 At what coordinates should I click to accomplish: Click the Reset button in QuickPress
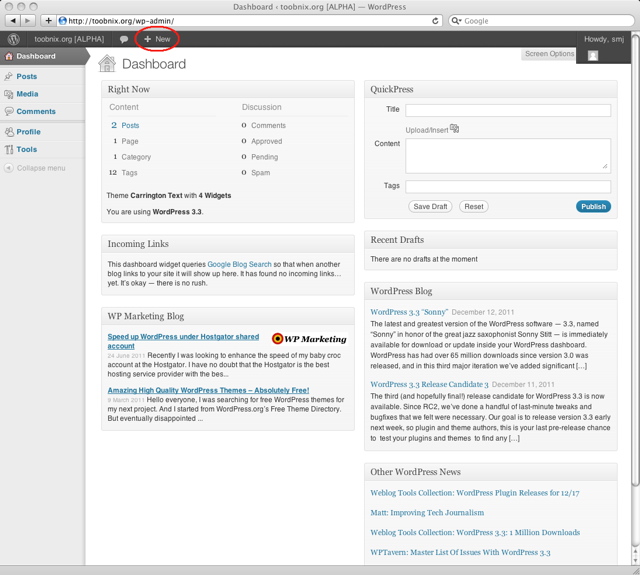click(x=473, y=206)
